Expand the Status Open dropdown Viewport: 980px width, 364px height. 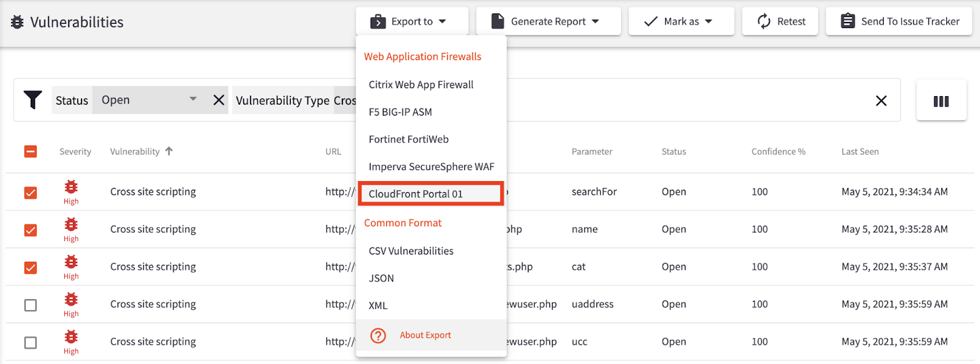tap(193, 99)
